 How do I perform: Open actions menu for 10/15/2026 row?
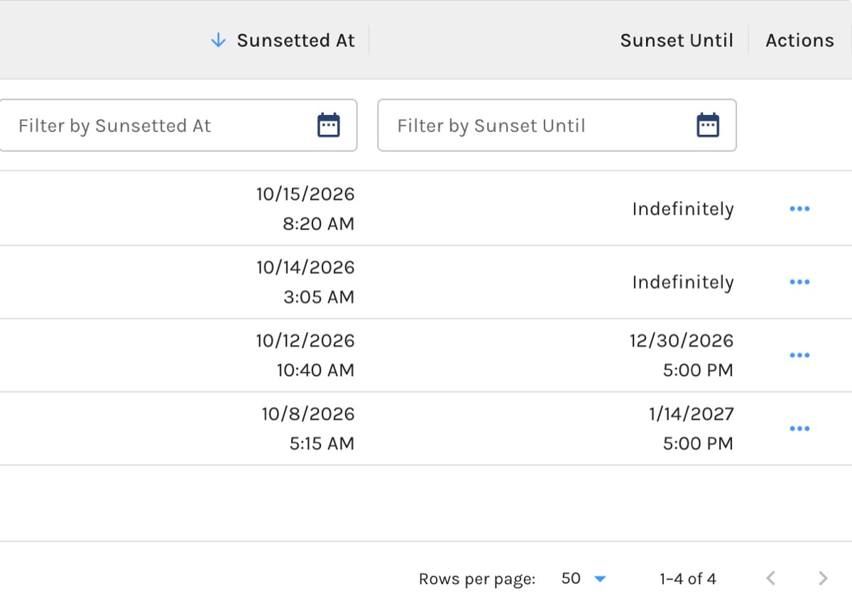pyautogui.click(x=799, y=209)
